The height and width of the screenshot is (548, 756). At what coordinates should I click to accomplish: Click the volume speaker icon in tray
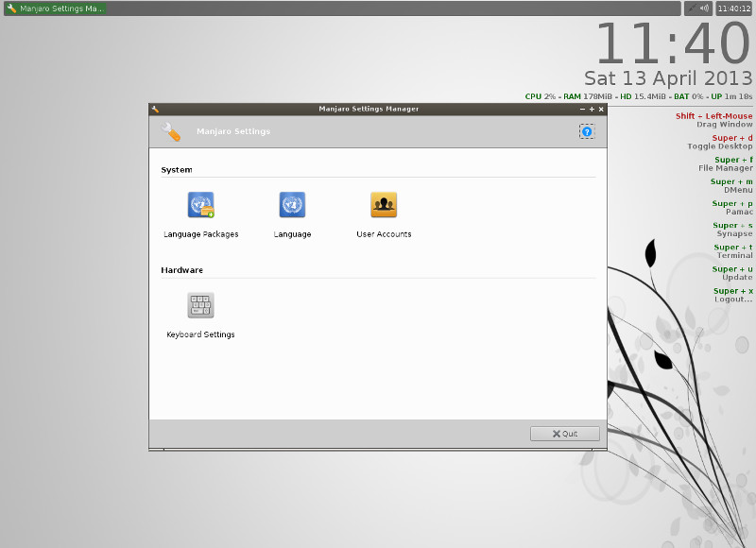(x=704, y=9)
